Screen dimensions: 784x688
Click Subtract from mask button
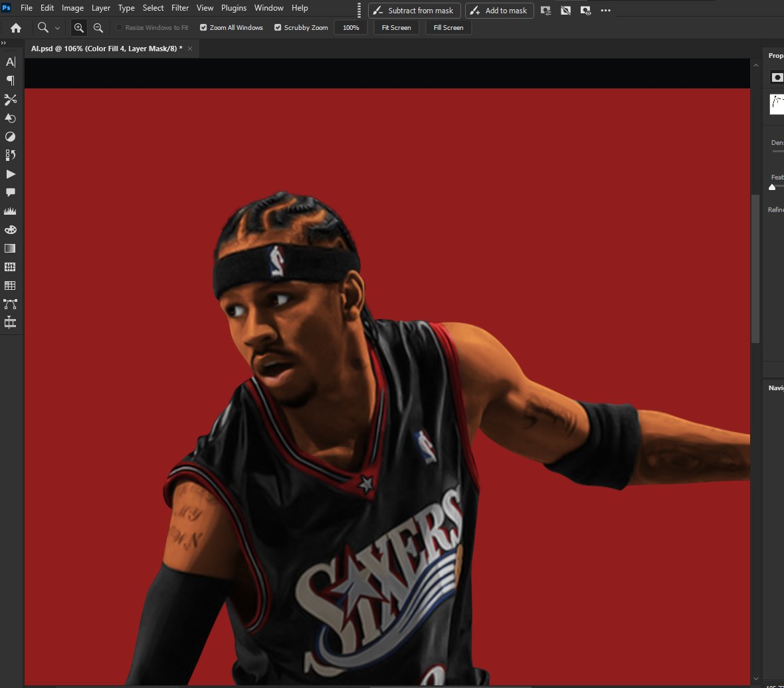coord(414,11)
